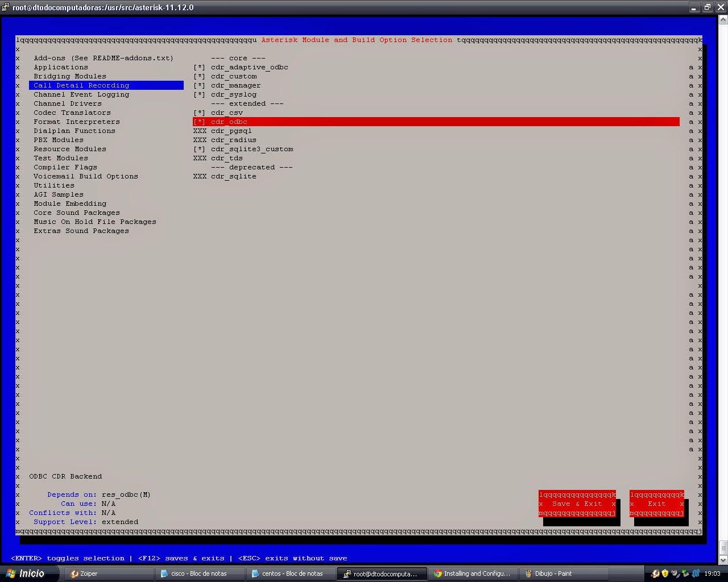This screenshot has width=728, height=582.
Task: Click system tray clock 19:03
Action: (x=712, y=573)
